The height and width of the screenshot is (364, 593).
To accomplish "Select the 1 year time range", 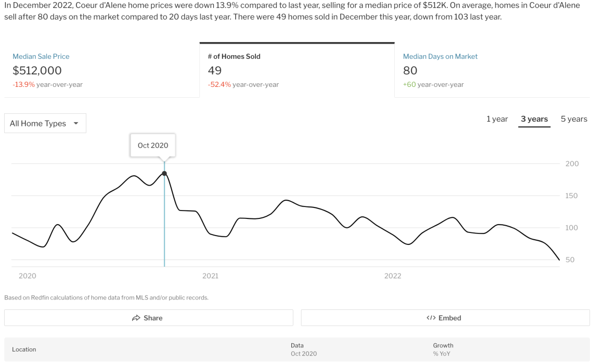I will (x=497, y=119).
